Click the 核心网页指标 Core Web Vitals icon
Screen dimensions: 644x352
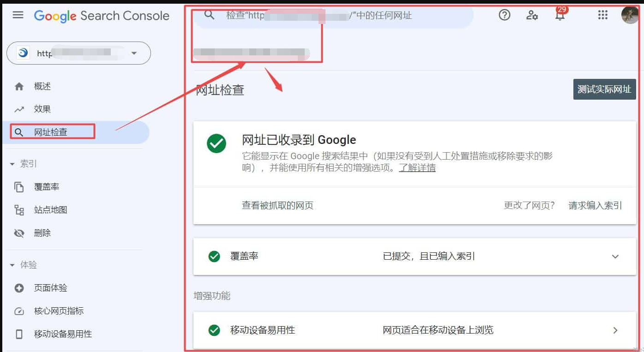19,311
